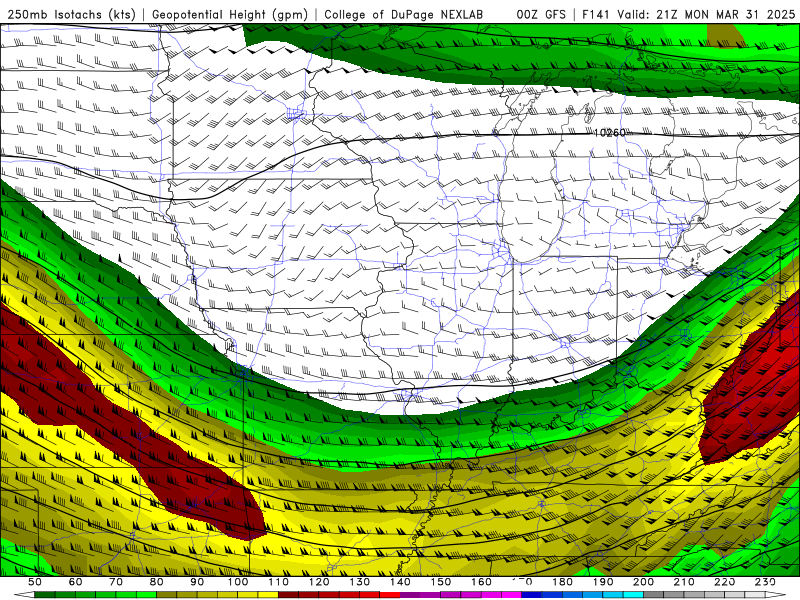Click the 'Valid: 21Z MON MAR 31 2025' text
Viewport: 800px width, 600px height.
click(x=706, y=14)
